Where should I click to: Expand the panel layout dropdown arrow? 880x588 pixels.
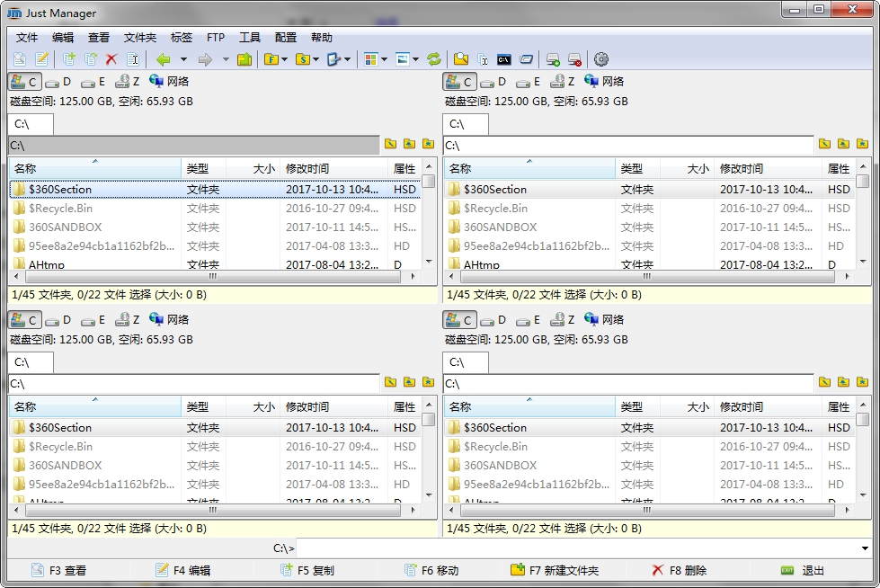[384, 59]
